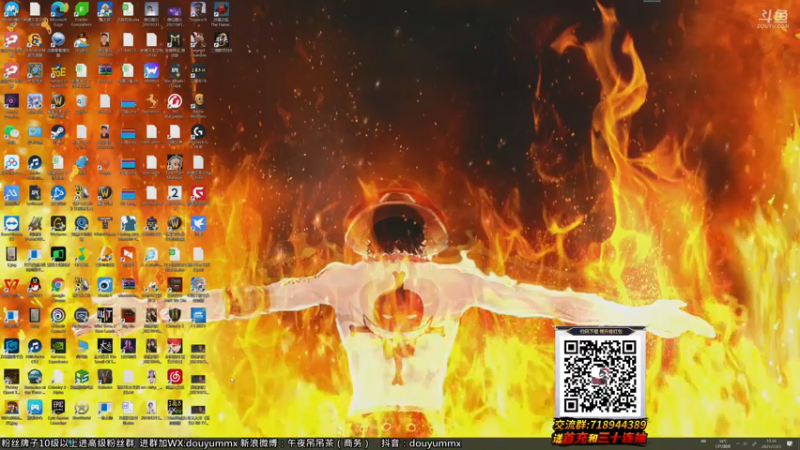Screen dimensions: 800x450
Task: Launch the Epic Games Launcher shortcut
Action: (x=58, y=408)
